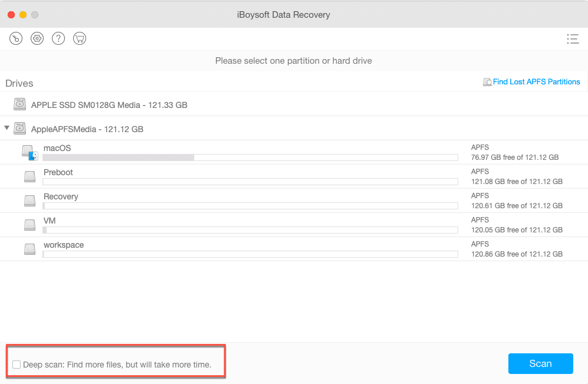
Task: Click the disk recovery toolbar icon
Action: coord(16,38)
